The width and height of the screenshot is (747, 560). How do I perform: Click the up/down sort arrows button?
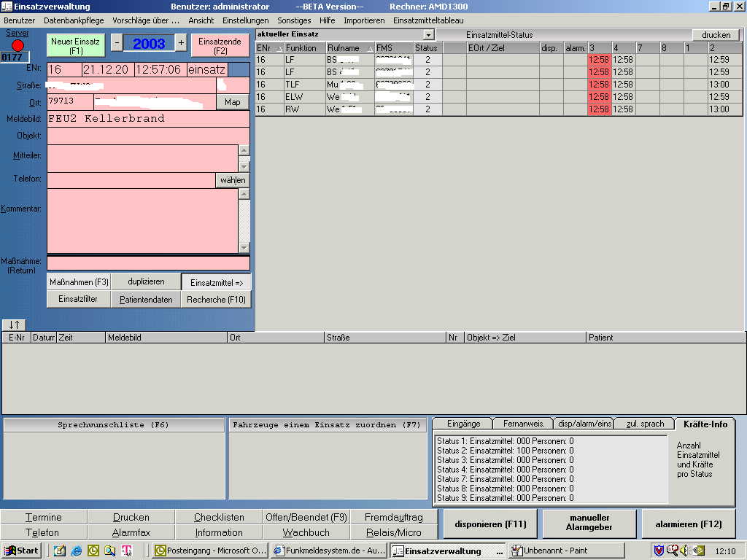pyautogui.click(x=14, y=324)
